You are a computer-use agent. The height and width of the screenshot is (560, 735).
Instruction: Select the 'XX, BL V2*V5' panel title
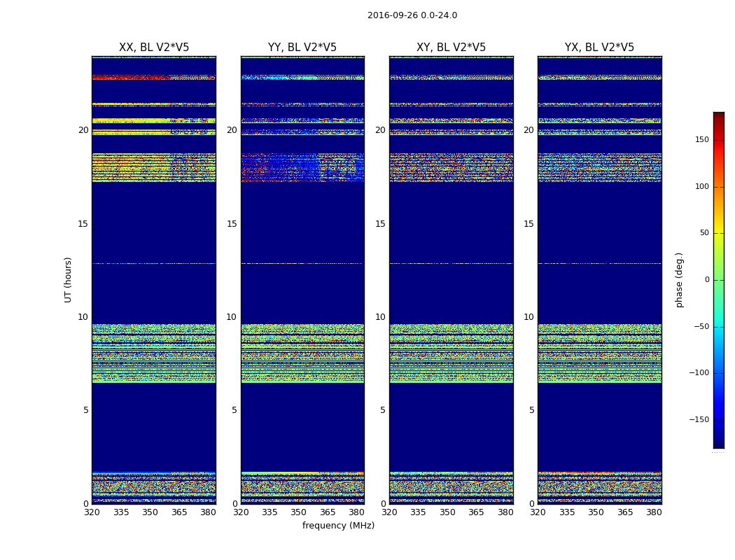coord(154,48)
